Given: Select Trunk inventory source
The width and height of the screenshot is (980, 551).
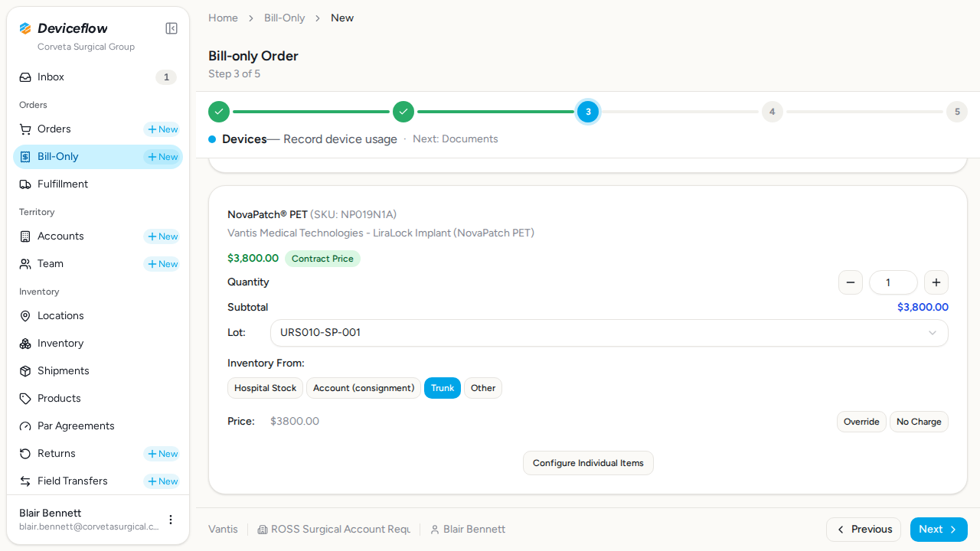Looking at the screenshot, I should pyautogui.click(x=443, y=388).
